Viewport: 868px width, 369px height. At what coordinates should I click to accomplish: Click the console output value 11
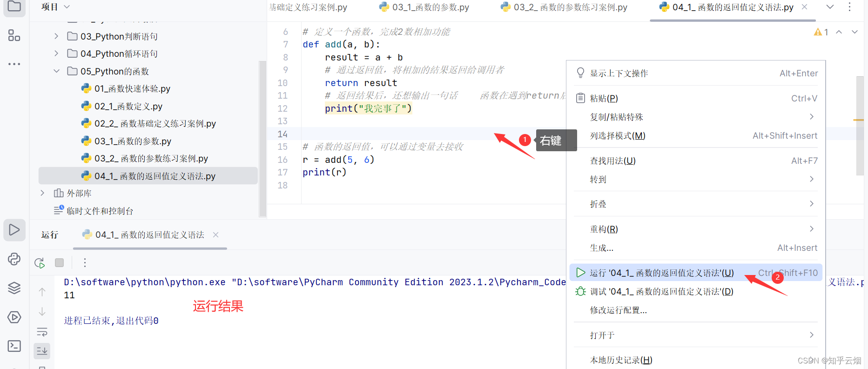(x=69, y=295)
